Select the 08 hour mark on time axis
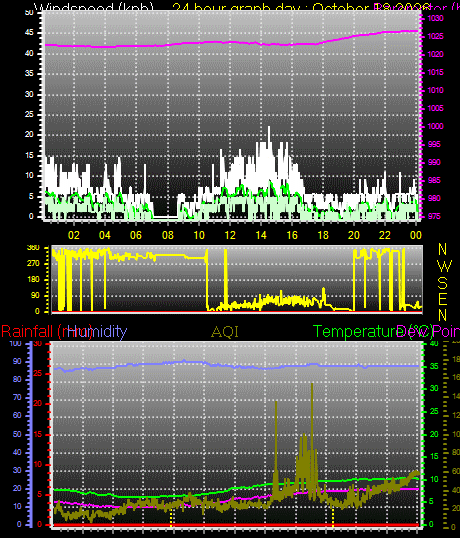The width and height of the screenshot is (460, 538). (168, 235)
